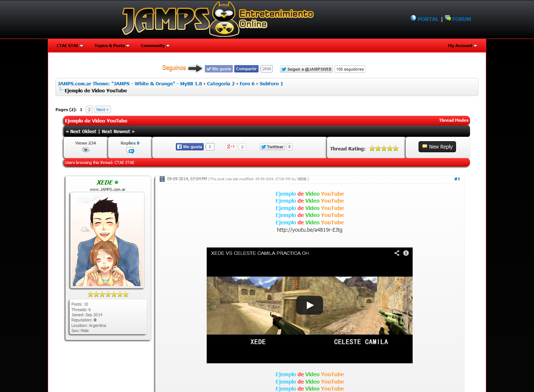Click the Google +1 button

(231, 147)
